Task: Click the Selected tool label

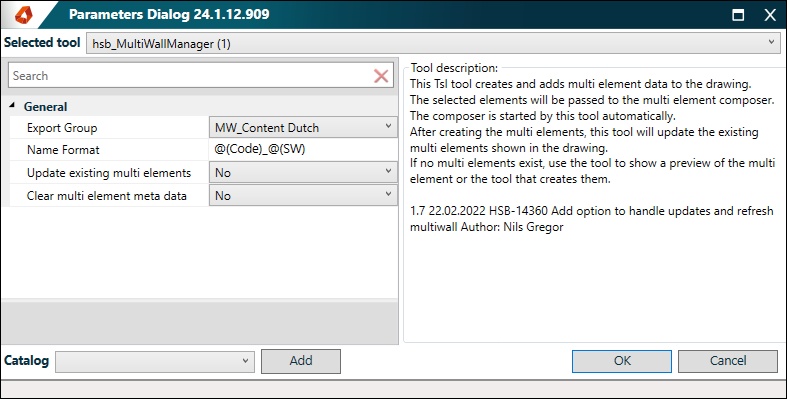Action: click(42, 43)
